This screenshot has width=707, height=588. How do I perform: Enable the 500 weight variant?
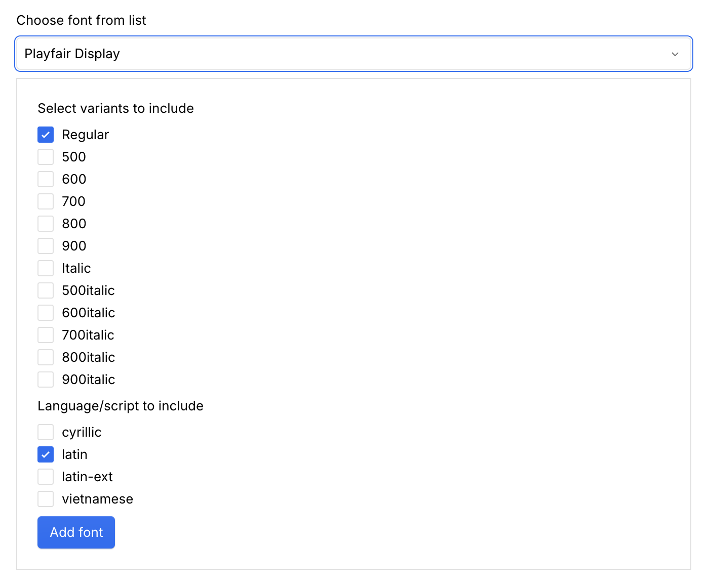(46, 157)
